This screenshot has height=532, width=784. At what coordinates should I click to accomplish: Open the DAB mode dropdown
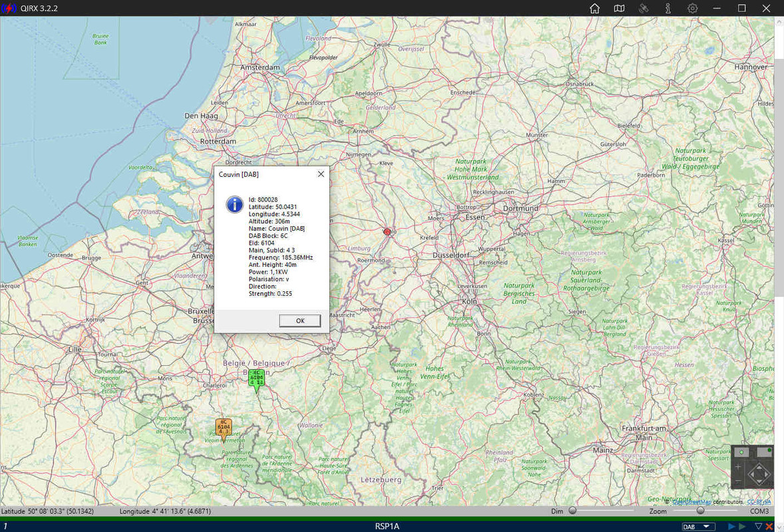click(x=699, y=527)
